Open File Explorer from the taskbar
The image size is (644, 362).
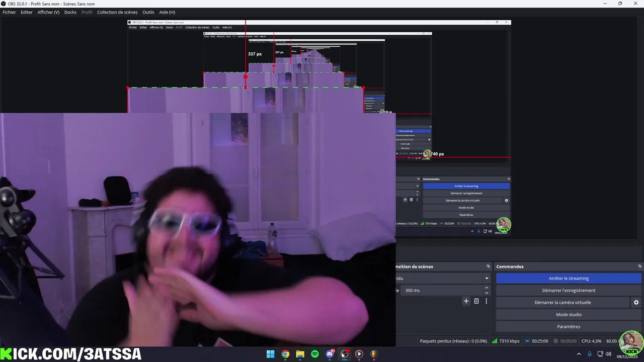[300, 354]
